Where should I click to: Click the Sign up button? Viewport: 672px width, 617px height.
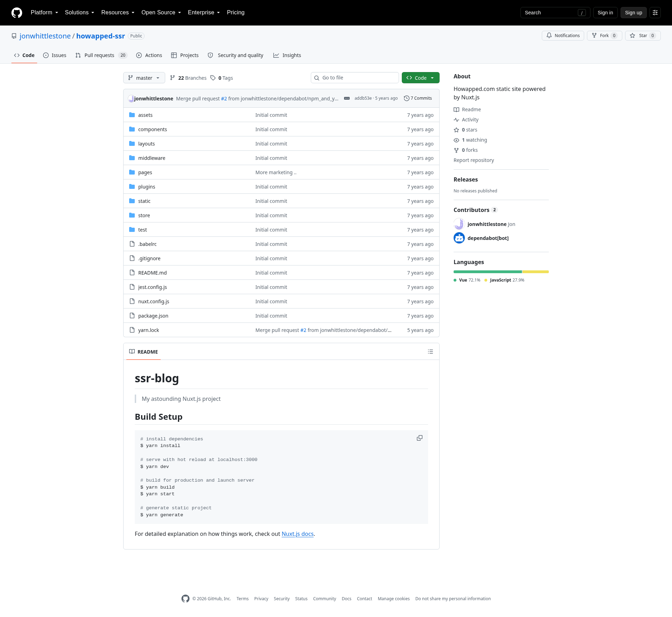point(633,13)
